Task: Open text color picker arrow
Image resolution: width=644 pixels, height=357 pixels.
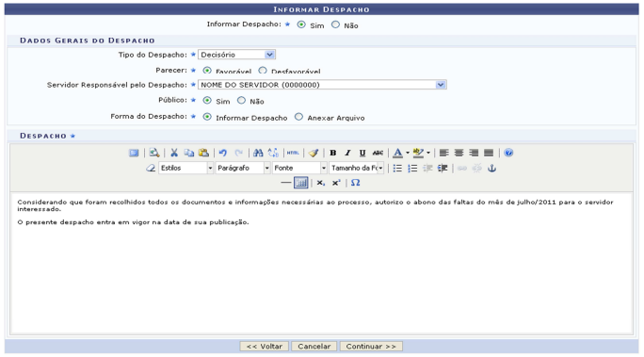Action: pyautogui.click(x=408, y=153)
